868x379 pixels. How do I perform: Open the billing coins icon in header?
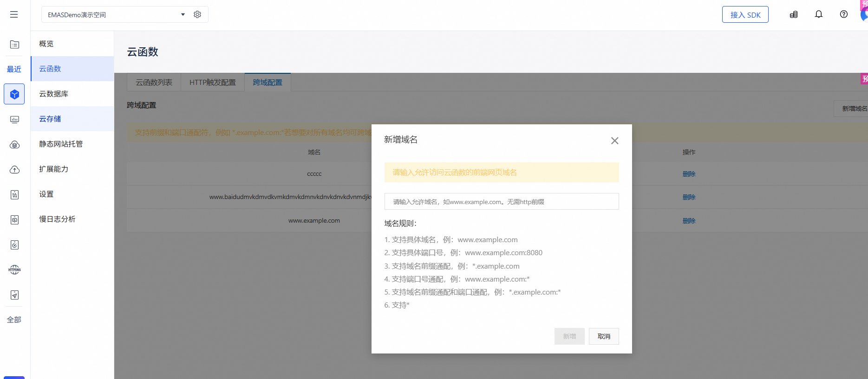[x=794, y=14]
